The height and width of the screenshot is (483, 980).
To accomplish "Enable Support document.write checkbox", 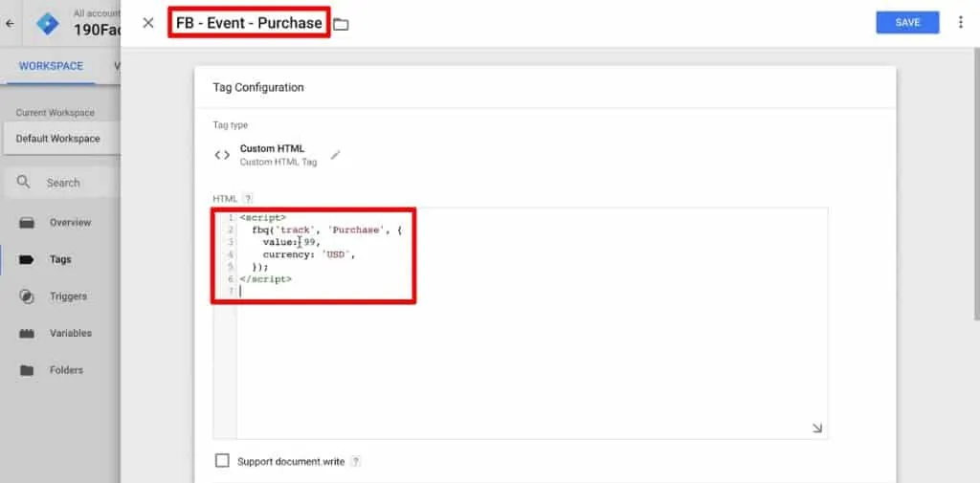I will [222, 461].
